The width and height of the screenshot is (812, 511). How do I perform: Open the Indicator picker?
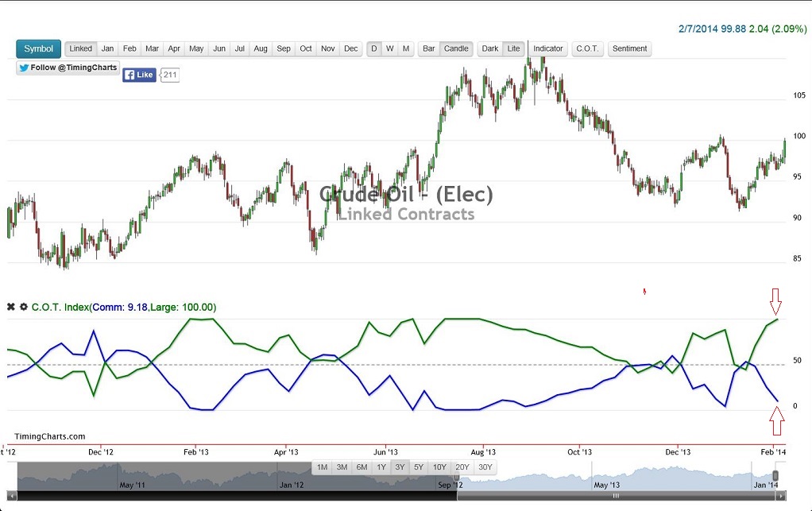point(547,48)
